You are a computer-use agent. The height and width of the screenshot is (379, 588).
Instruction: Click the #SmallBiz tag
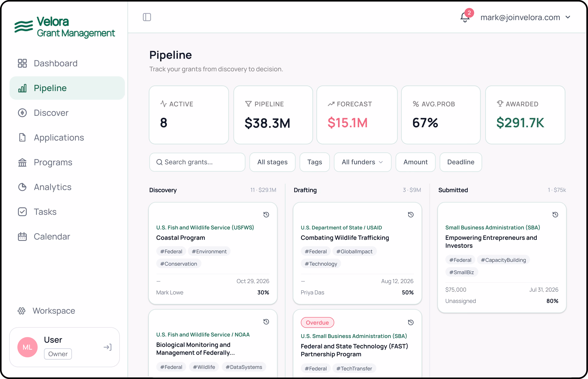click(x=461, y=272)
